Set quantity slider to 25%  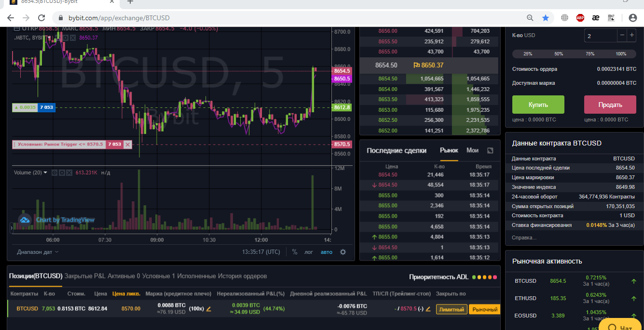click(x=528, y=54)
